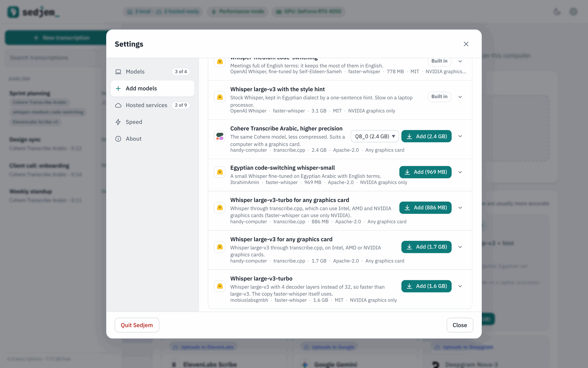Expand Egyptian code-switching whisper-small details
The image size is (588, 368).
[x=460, y=172]
